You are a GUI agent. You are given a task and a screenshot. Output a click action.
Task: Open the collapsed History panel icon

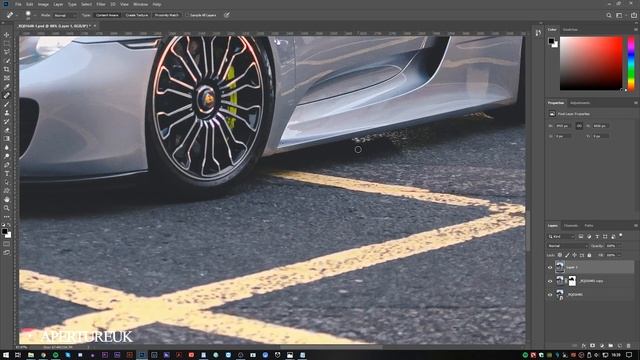click(x=538, y=33)
